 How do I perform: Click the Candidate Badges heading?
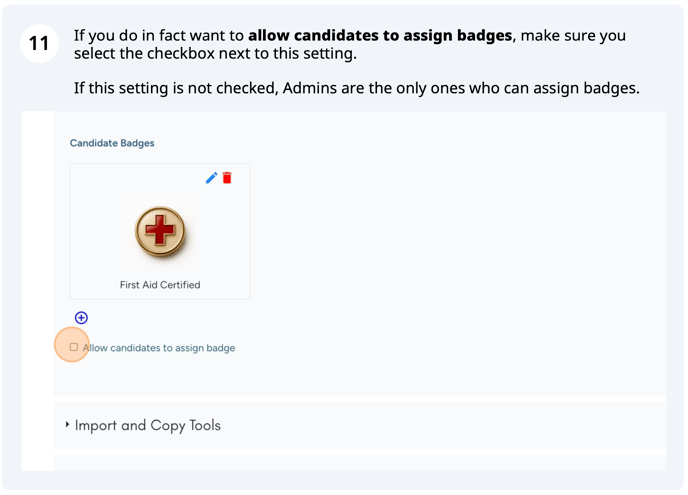[x=112, y=143]
